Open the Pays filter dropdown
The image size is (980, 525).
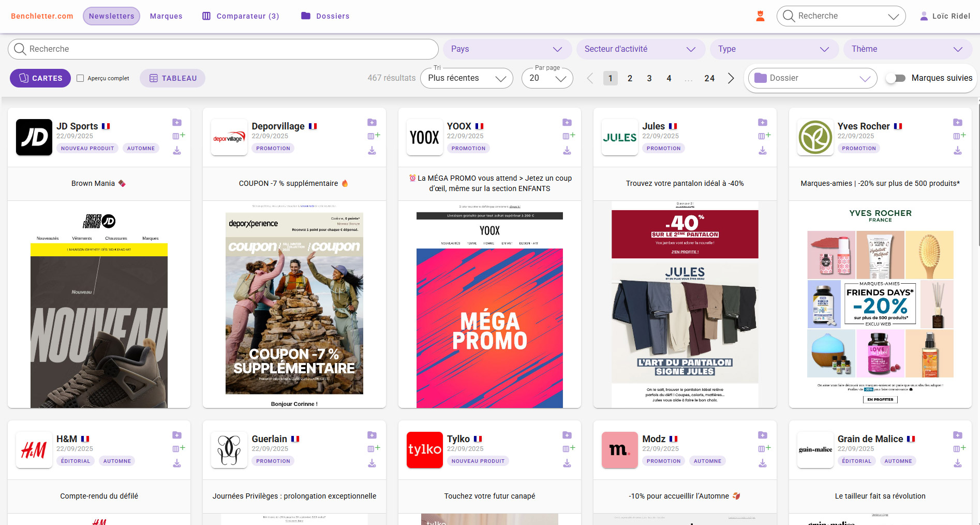point(506,49)
